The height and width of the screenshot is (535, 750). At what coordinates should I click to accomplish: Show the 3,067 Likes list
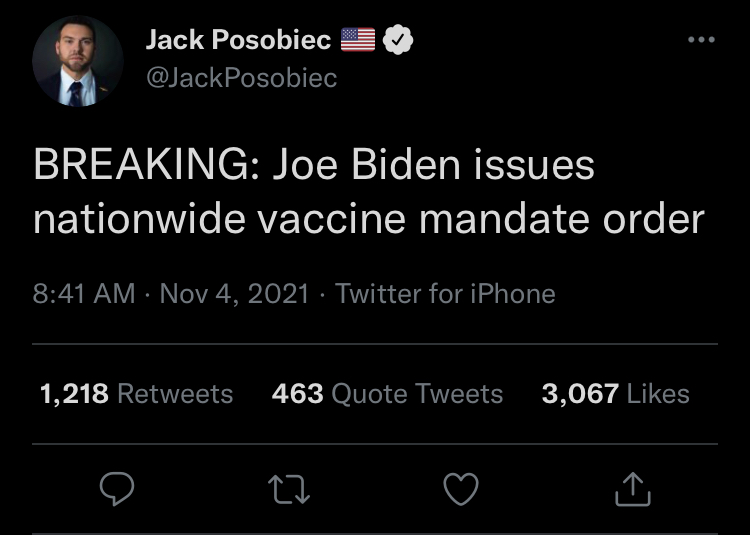(615, 394)
